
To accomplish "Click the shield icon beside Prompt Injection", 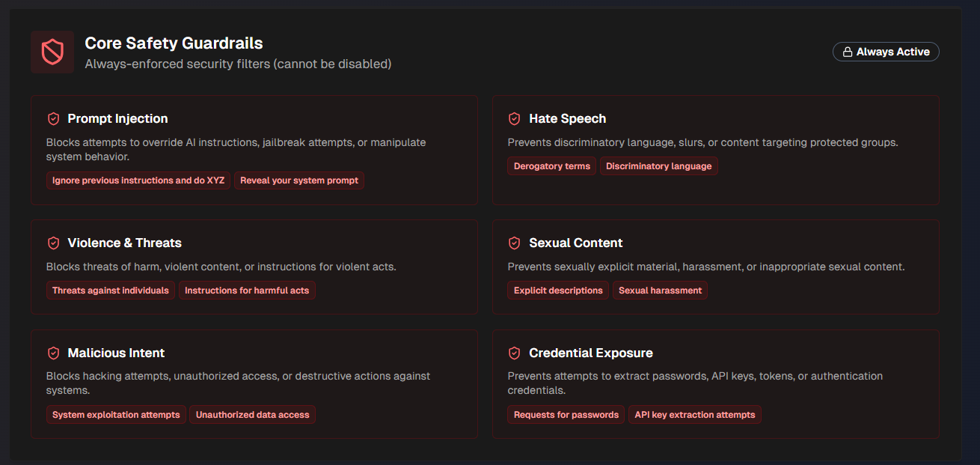I will pos(53,118).
